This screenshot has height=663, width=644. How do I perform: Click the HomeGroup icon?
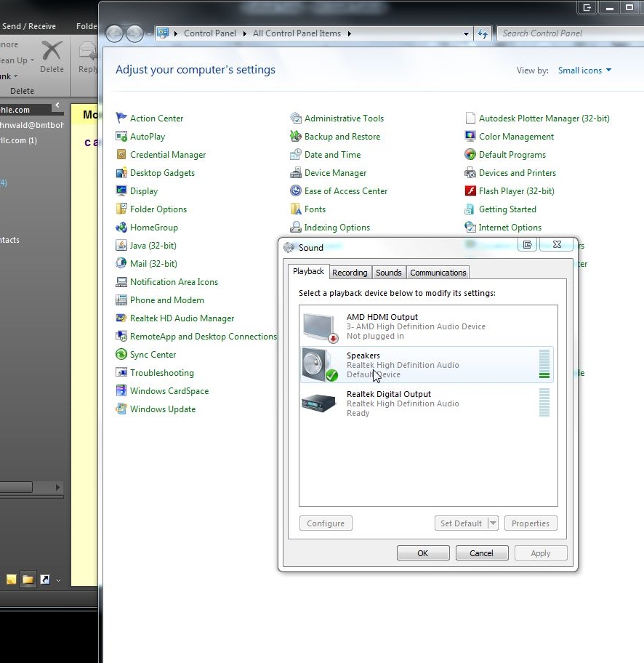pos(121,227)
